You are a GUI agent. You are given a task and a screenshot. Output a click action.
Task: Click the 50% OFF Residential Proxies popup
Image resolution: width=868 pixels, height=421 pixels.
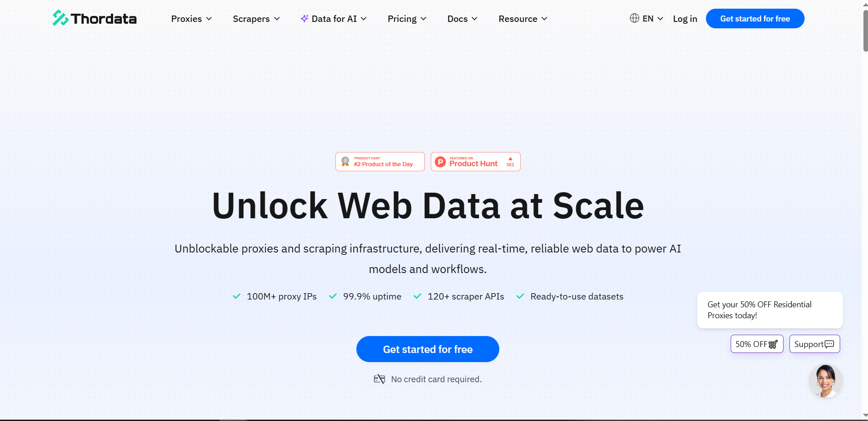point(769,310)
